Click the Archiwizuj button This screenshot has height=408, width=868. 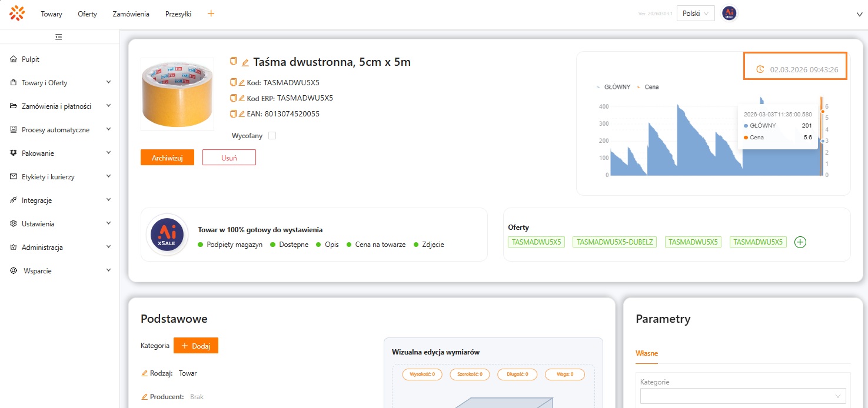click(167, 158)
